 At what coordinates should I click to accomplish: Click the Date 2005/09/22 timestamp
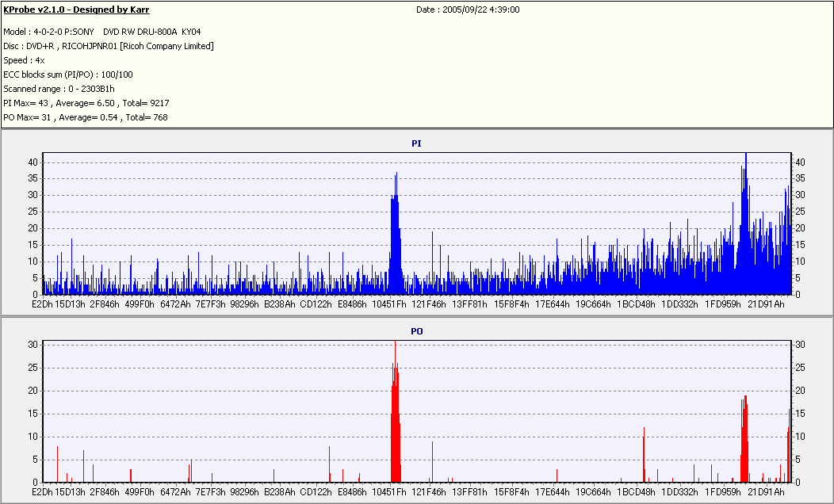pyautogui.click(x=468, y=10)
